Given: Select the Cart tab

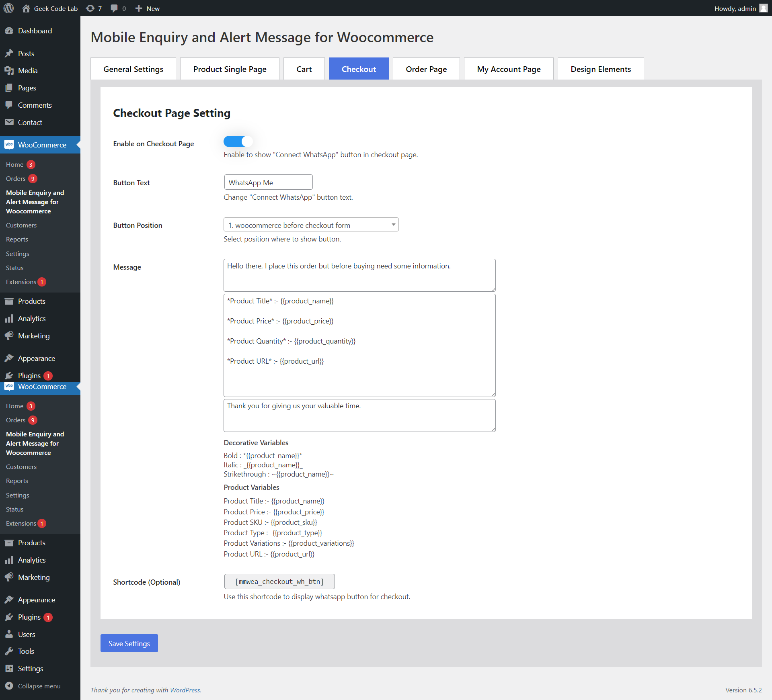Looking at the screenshot, I should tap(304, 69).
